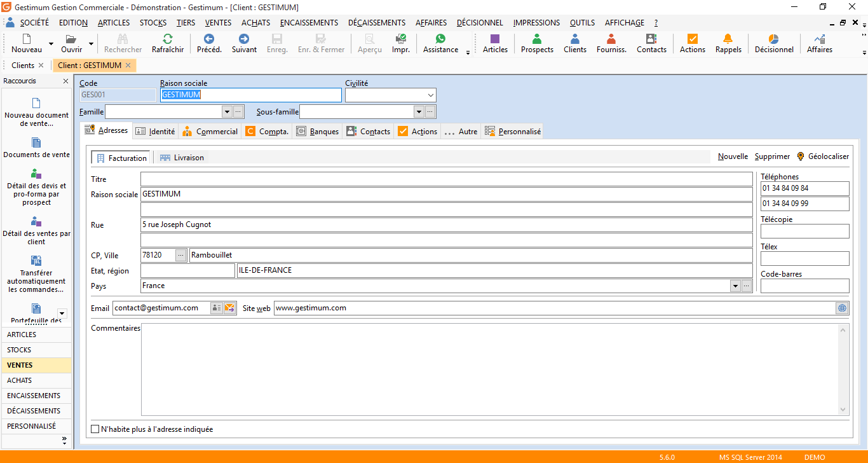Open the OUTILS menu

(x=582, y=23)
